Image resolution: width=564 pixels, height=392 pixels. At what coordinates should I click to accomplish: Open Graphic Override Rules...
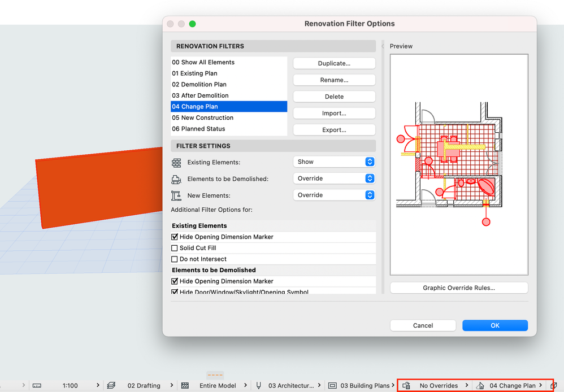459,288
